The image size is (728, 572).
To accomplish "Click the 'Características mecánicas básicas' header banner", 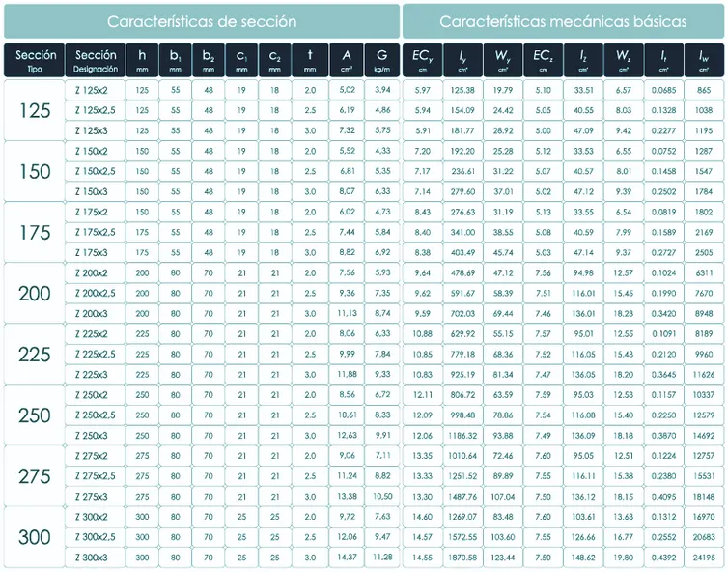I will click(563, 21).
